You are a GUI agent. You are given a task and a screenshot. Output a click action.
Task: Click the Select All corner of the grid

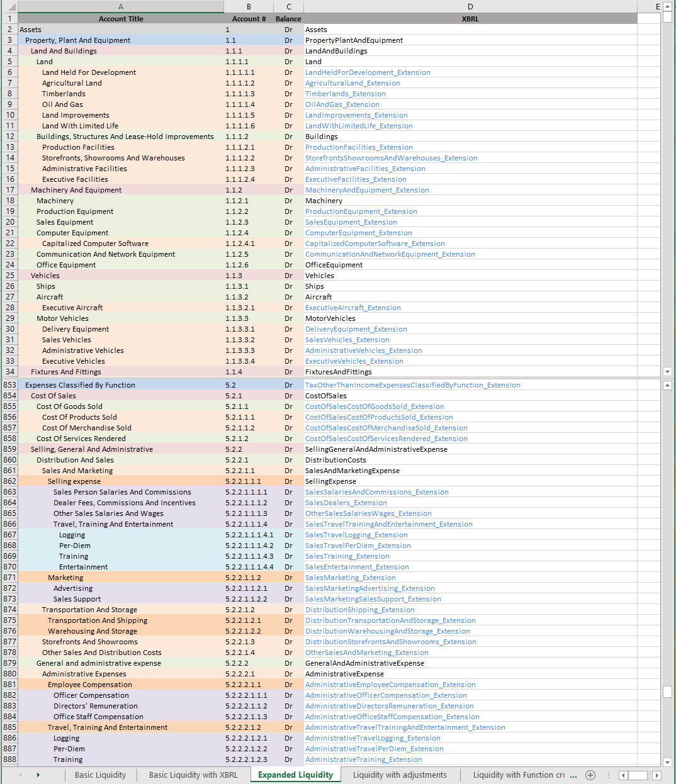click(9, 7)
